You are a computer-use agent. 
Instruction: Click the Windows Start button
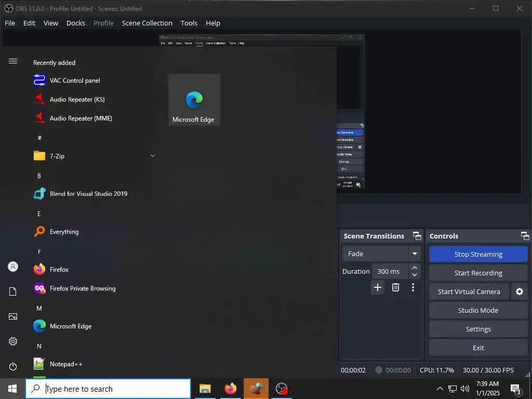(12, 389)
